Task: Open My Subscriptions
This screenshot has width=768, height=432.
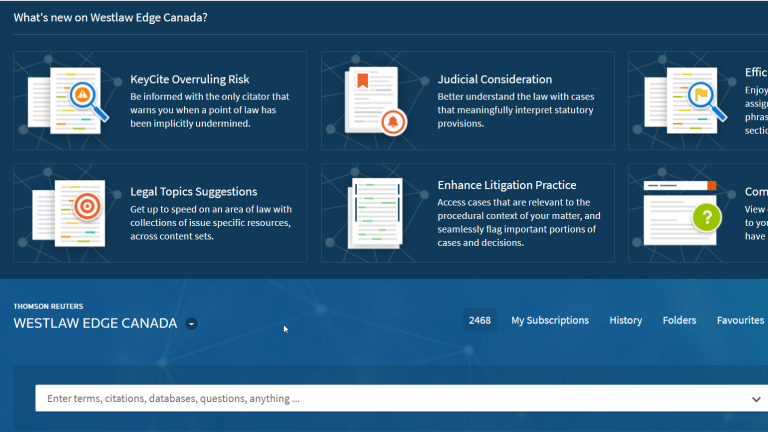Action: (x=550, y=320)
